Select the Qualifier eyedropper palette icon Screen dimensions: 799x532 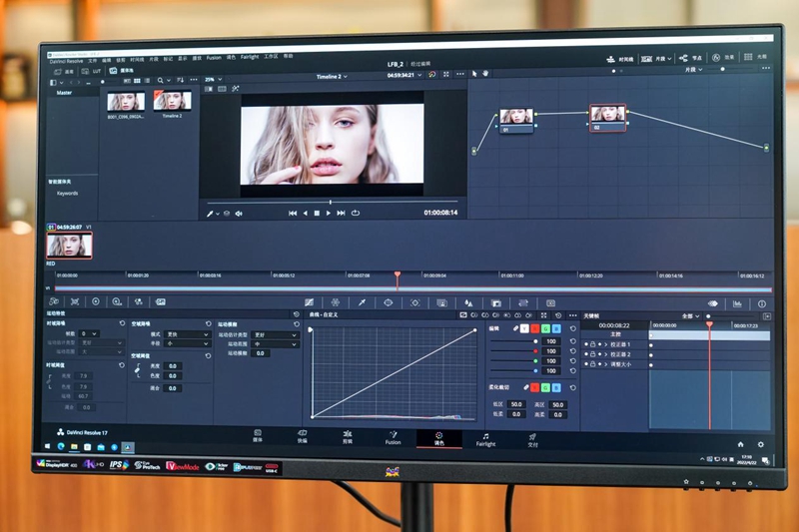(x=362, y=302)
